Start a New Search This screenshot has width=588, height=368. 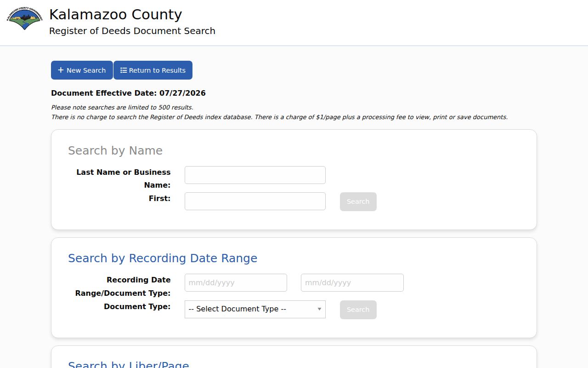tap(82, 70)
